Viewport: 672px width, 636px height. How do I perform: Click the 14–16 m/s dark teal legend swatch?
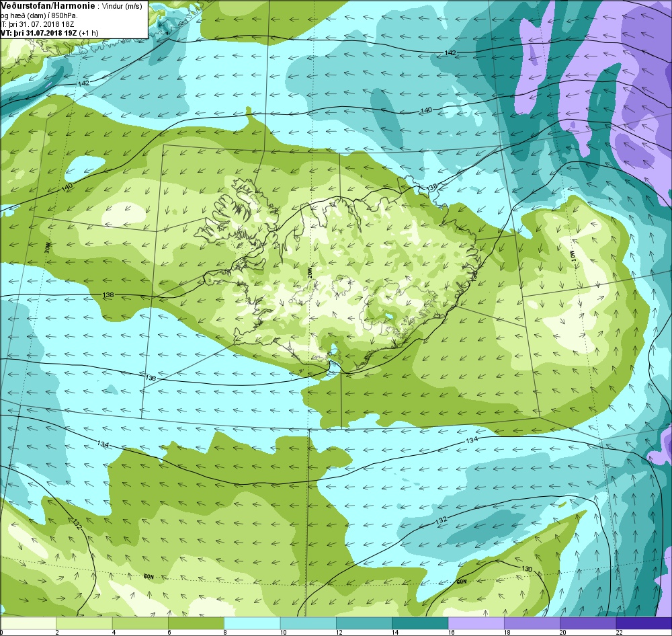click(421, 623)
